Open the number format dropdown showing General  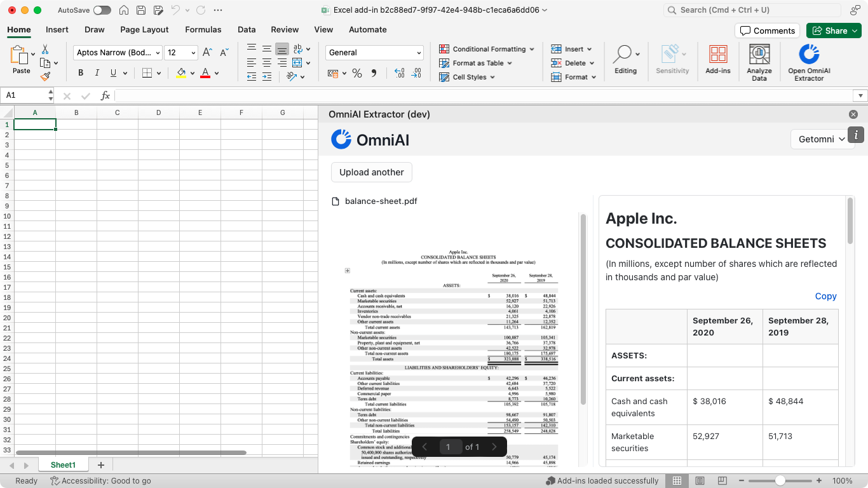click(374, 53)
